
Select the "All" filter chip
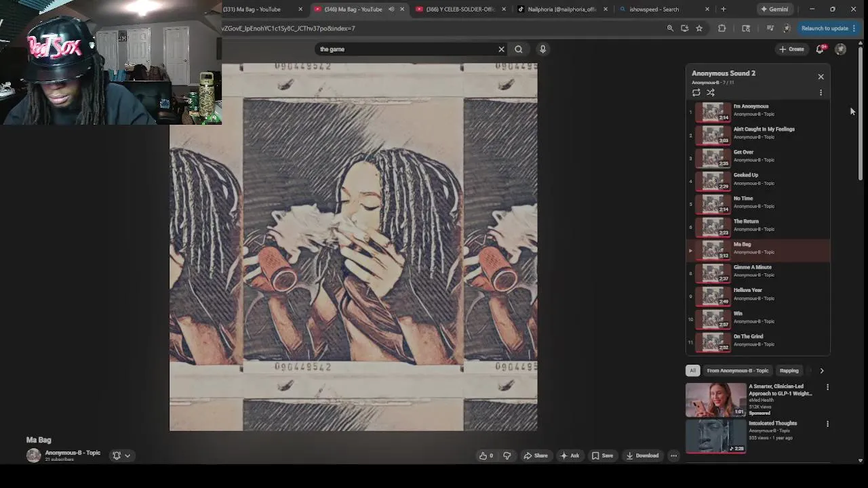pyautogui.click(x=692, y=371)
